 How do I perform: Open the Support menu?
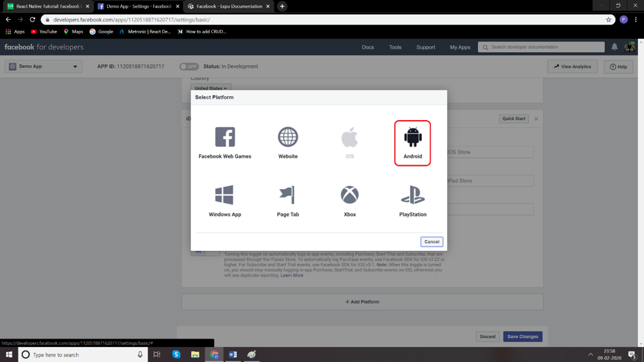[425, 47]
